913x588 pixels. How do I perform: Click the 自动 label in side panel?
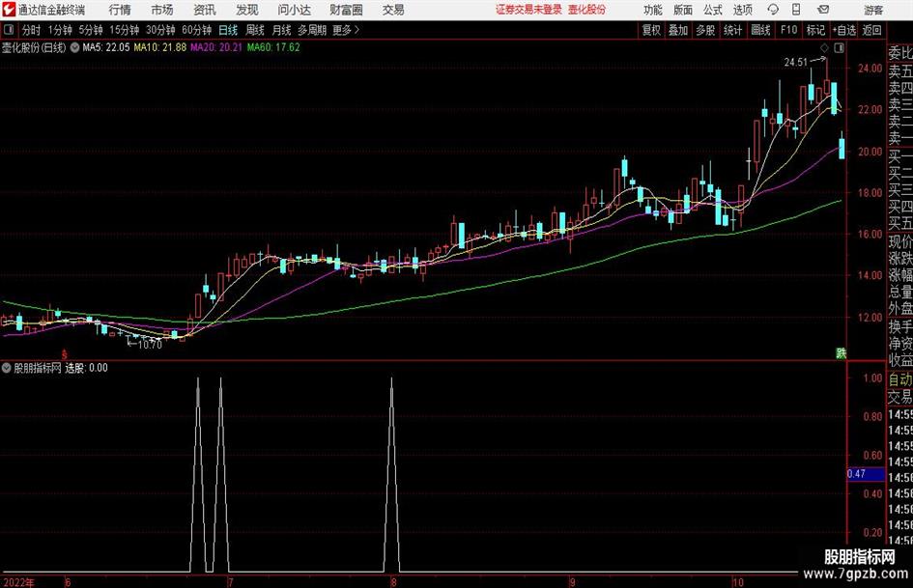click(x=900, y=379)
